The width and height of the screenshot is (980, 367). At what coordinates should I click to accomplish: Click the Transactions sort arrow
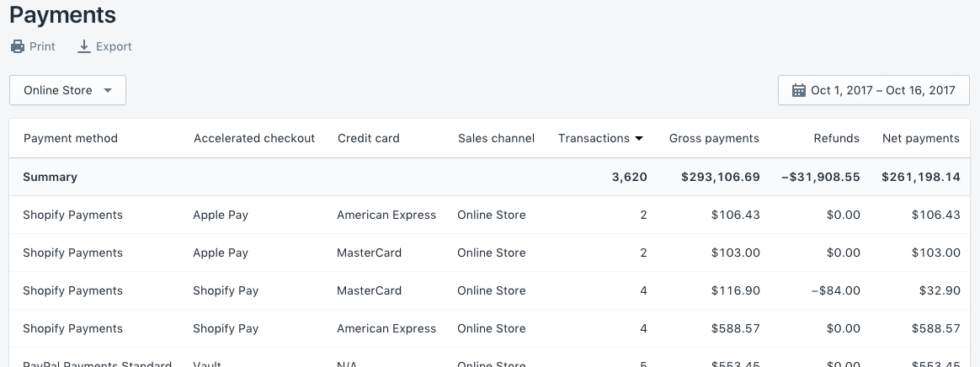point(640,139)
